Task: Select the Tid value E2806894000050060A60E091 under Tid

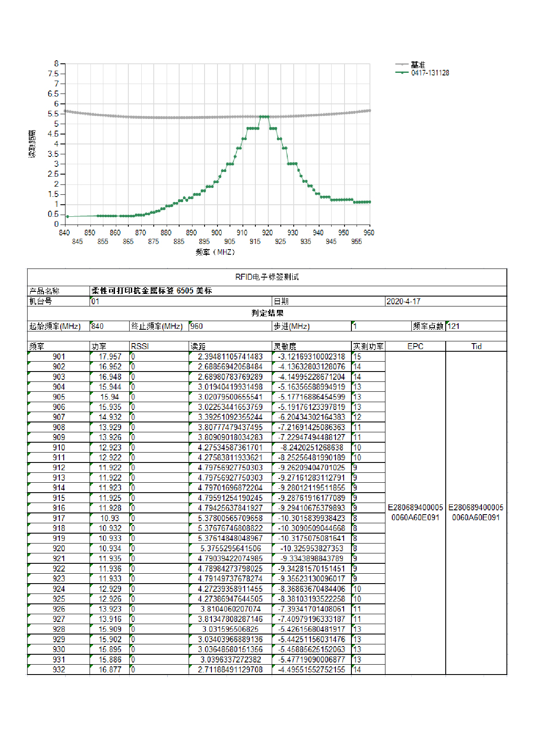Action: (x=476, y=512)
